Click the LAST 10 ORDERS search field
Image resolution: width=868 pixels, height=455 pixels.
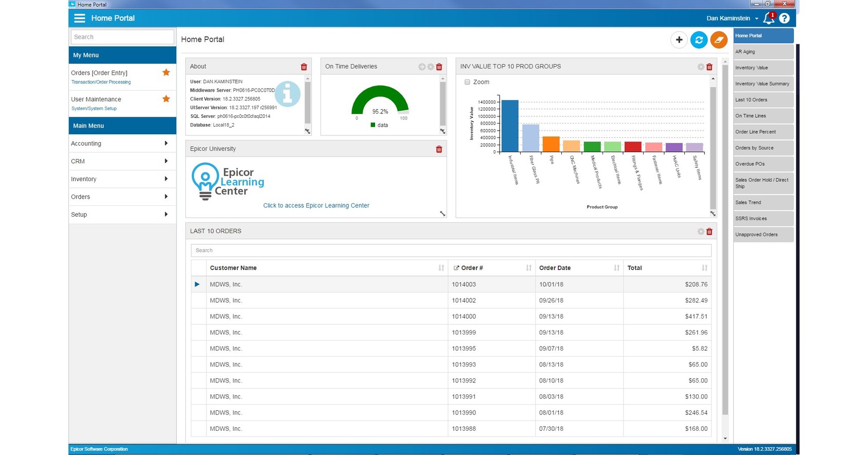[x=451, y=251]
